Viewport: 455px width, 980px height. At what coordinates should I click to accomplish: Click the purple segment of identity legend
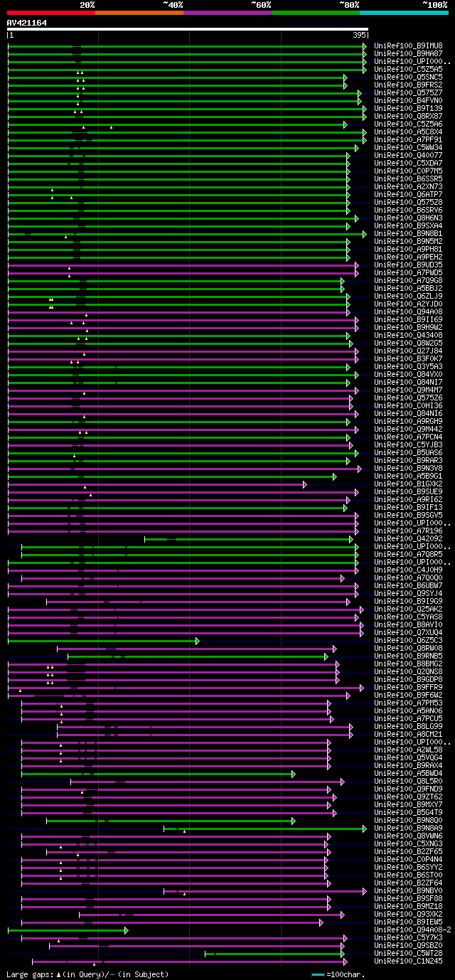pos(227,13)
